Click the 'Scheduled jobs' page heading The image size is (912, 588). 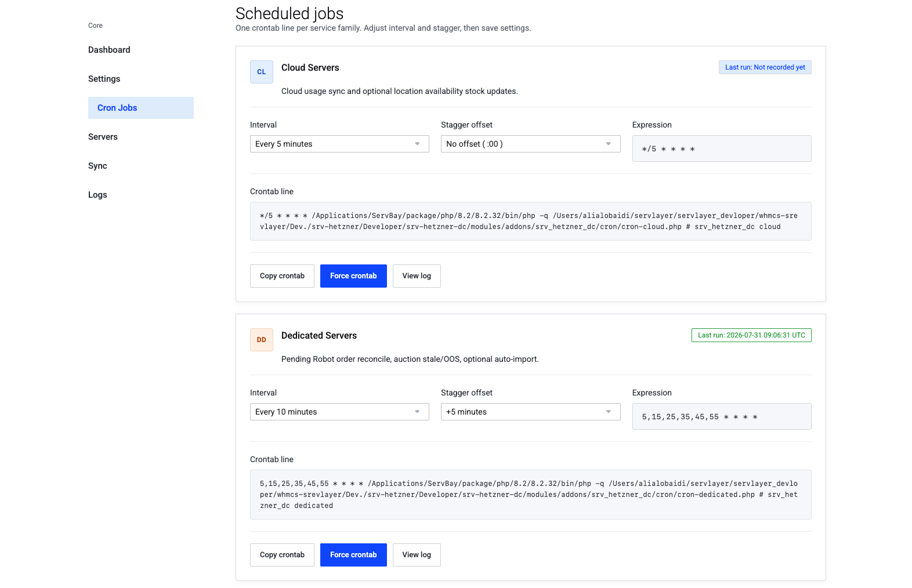click(x=289, y=13)
